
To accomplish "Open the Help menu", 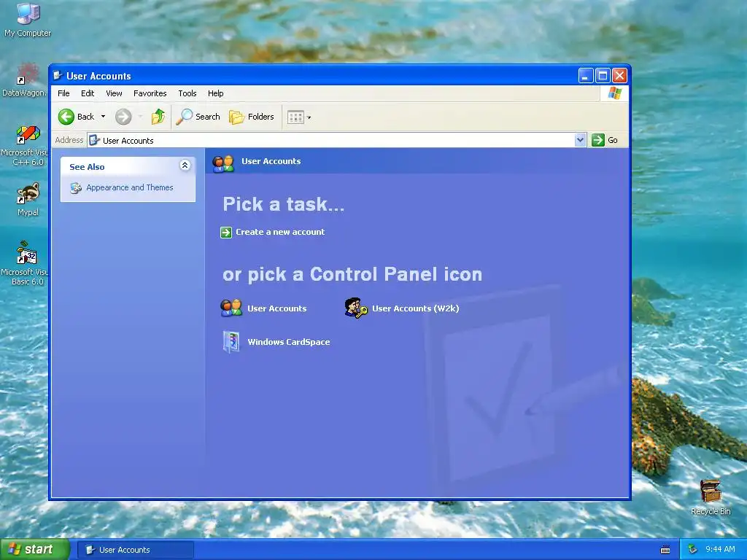I will (x=215, y=93).
